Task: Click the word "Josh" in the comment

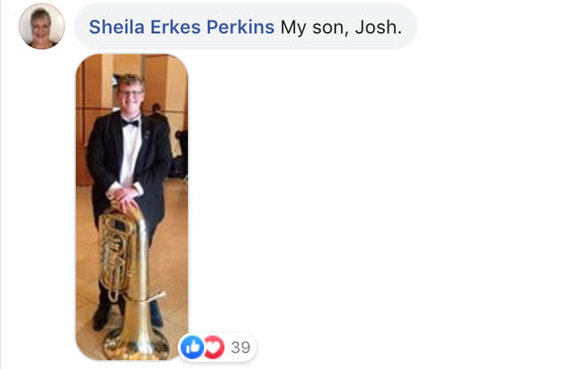Action: [x=376, y=27]
